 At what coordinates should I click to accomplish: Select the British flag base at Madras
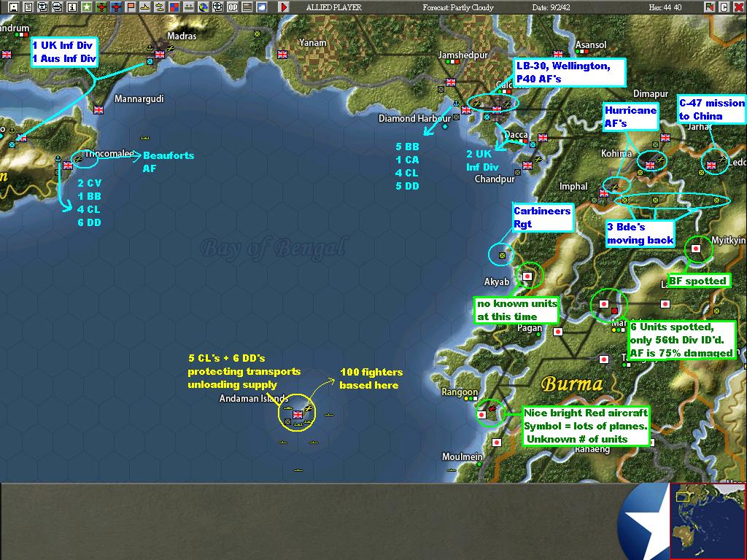(x=160, y=55)
